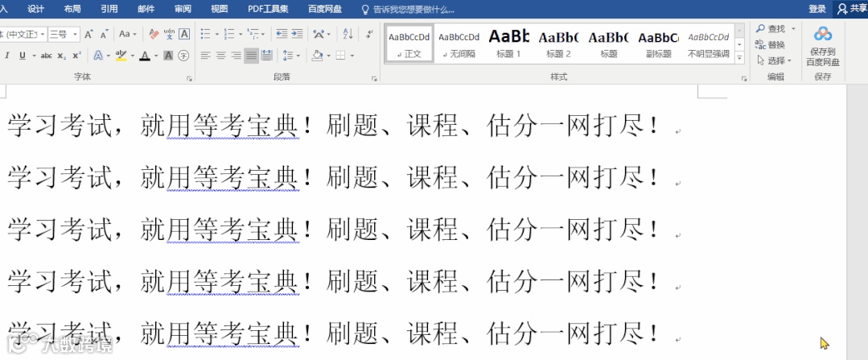Click 登录 to sign in
This screenshot has height=360, width=868.
coord(817,9)
